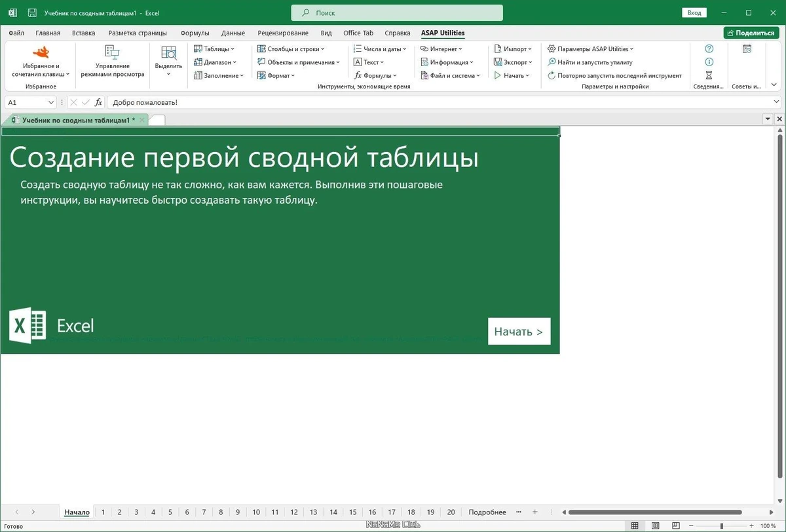Image resolution: width=786 pixels, height=532 pixels.
Task: Click the new document tab button
Action: [x=157, y=120]
